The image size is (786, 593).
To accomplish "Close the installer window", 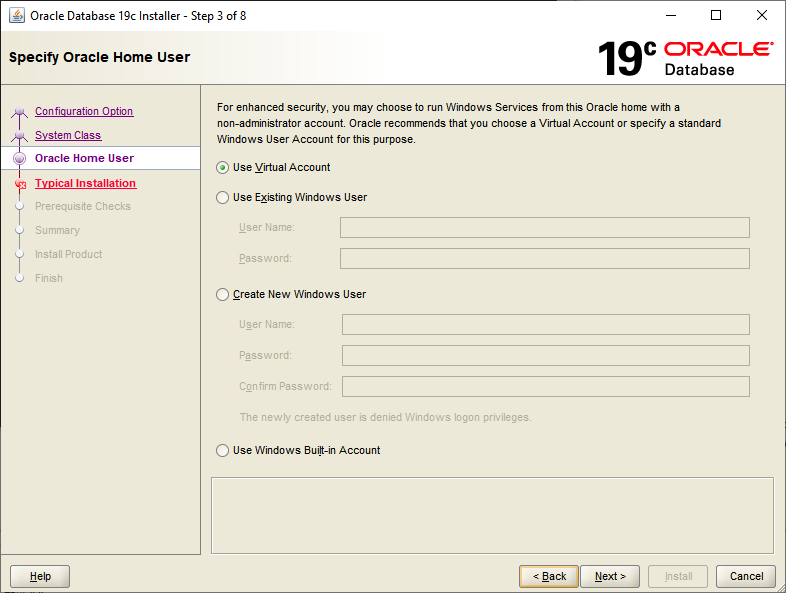I will click(x=761, y=16).
